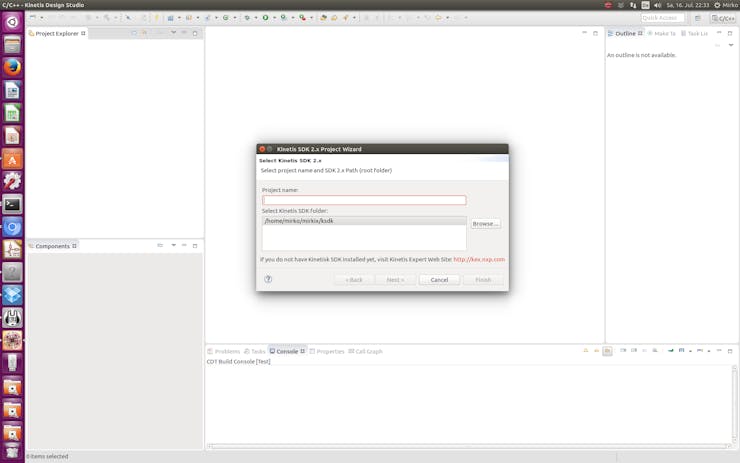Click the Project name input field

click(364, 200)
